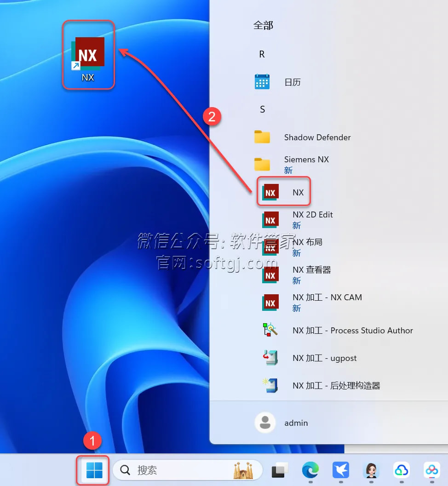The height and width of the screenshot is (486, 448).
Task: Open the Calendar (日历) app
Action: pos(292,82)
